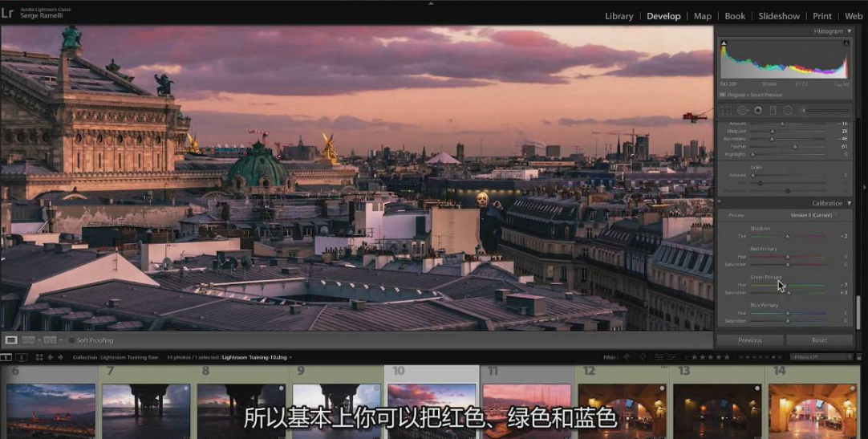
Task: Collapse the Histogram panel
Action: tap(850, 31)
